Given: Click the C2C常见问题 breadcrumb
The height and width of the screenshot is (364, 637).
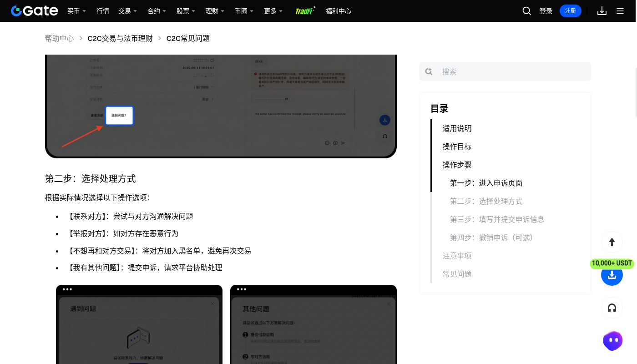Looking at the screenshot, I should (x=188, y=38).
